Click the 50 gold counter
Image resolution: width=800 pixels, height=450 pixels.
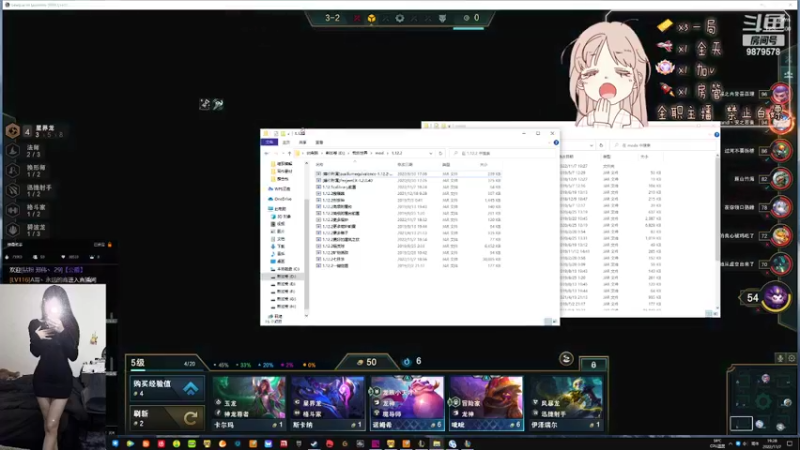(367, 362)
